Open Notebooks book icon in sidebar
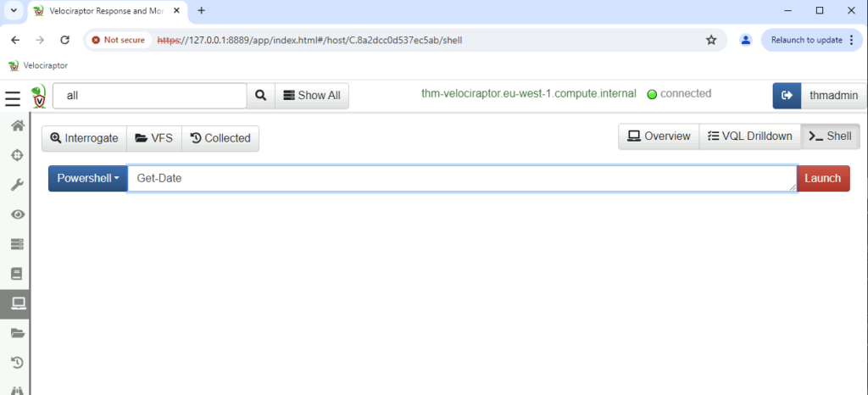 coord(18,274)
